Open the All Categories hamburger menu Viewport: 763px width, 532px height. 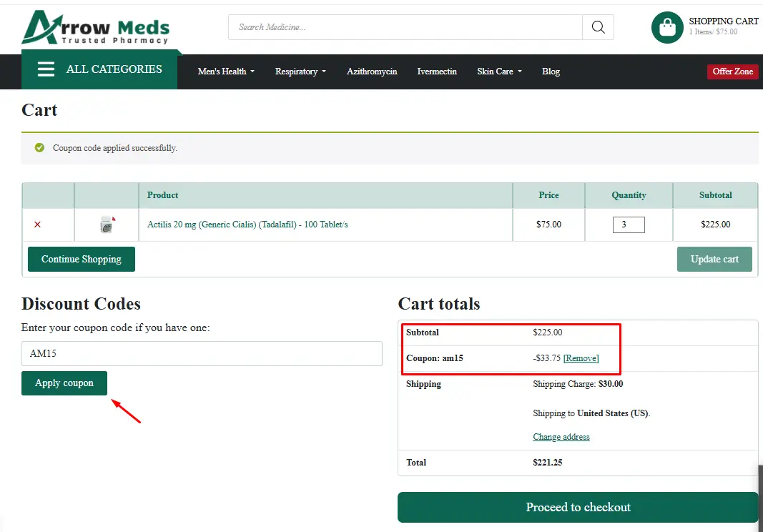point(46,69)
